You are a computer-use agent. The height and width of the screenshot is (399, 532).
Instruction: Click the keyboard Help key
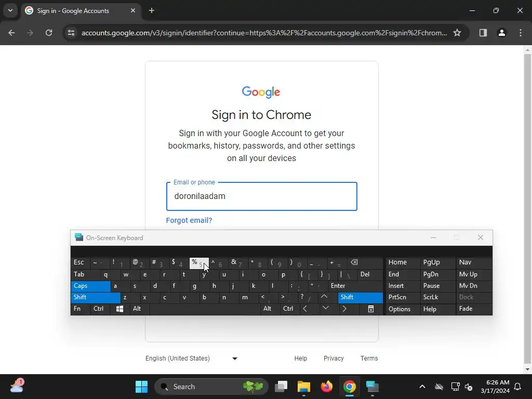[437, 309]
